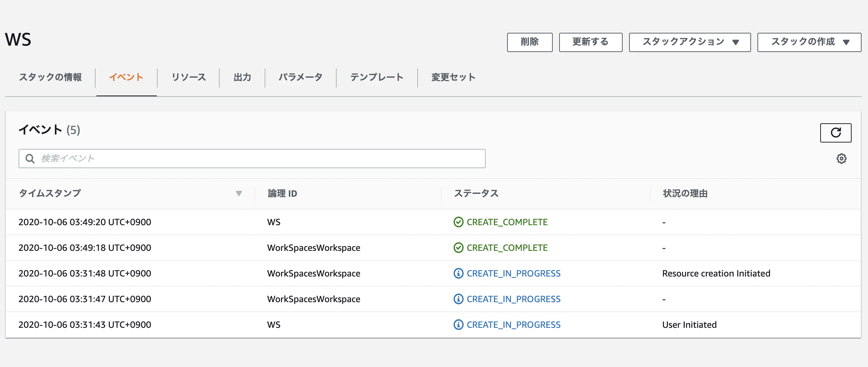Open the パラメータ tab
Image resolution: width=868 pixels, height=367 pixels.
click(301, 77)
